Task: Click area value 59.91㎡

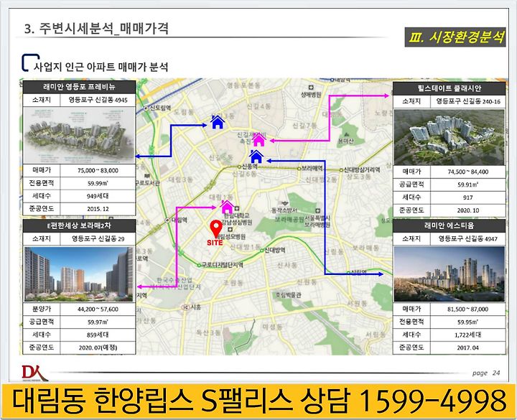Action: [x=468, y=185]
